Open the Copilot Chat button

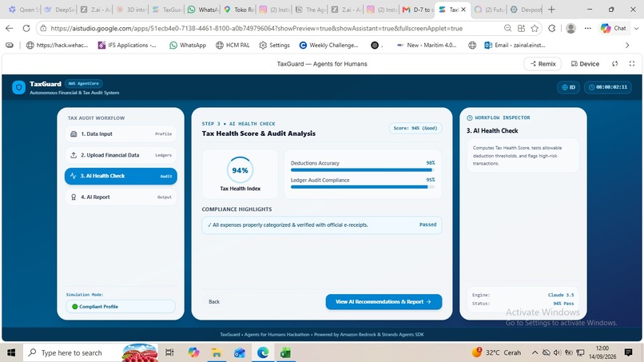click(614, 28)
